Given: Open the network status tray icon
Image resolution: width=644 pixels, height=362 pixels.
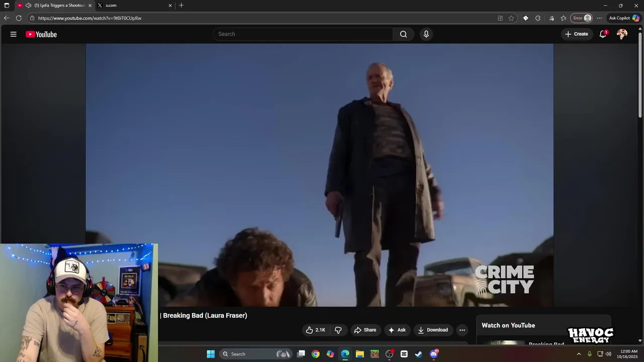Looking at the screenshot, I should tap(600, 354).
